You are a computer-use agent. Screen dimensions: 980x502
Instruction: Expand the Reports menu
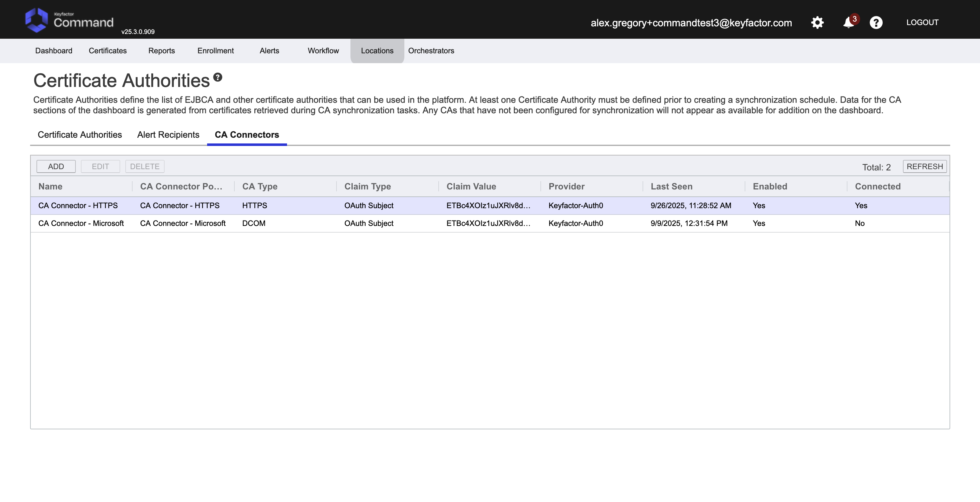click(161, 51)
